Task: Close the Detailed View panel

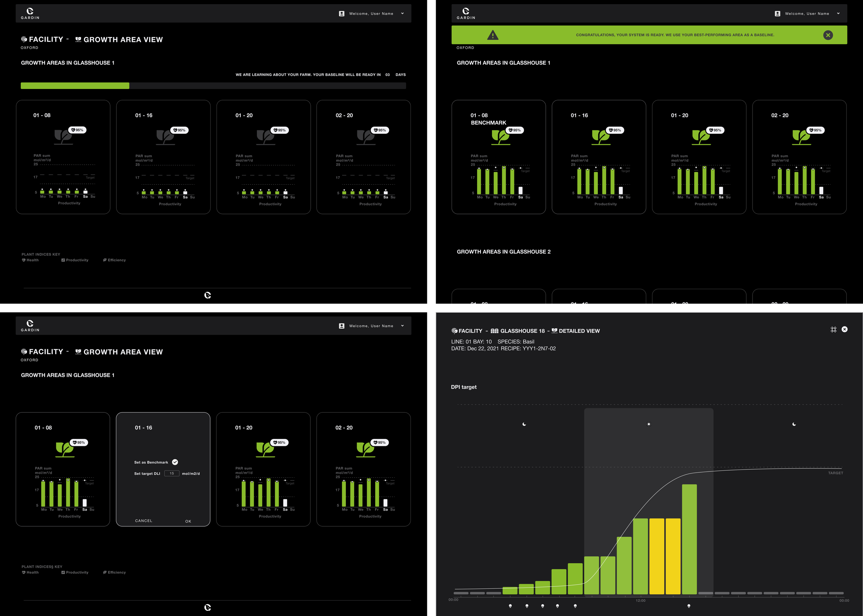Action: coord(844,329)
